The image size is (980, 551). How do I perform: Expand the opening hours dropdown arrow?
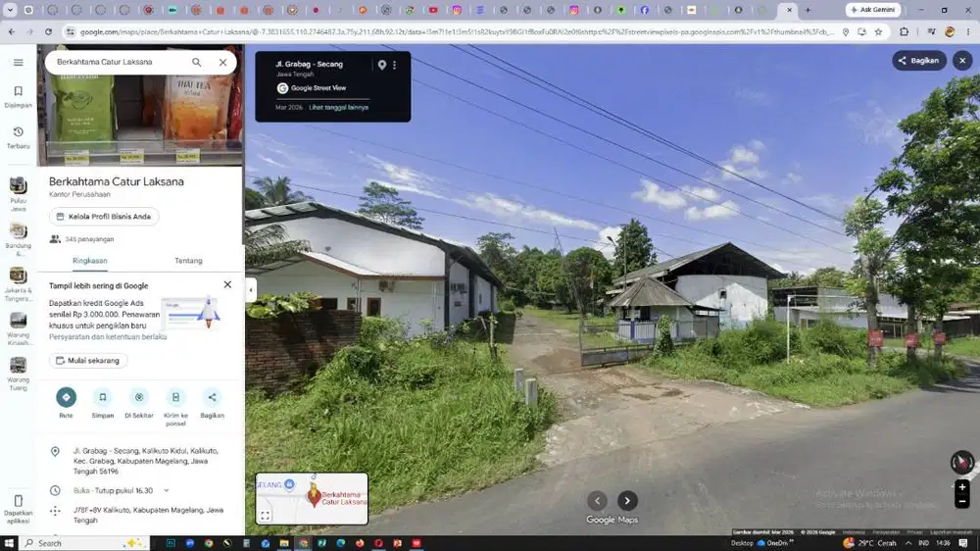pyautogui.click(x=167, y=491)
